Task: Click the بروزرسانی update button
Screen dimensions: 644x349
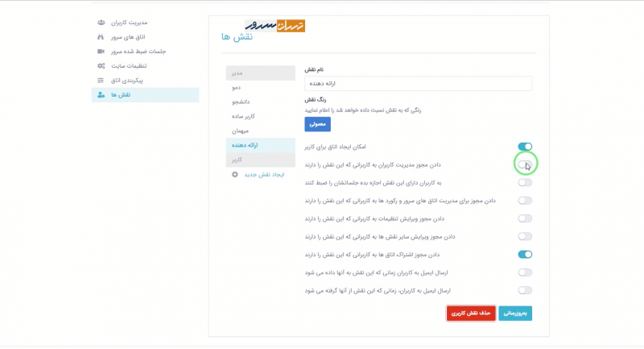Action: click(515, 313)
